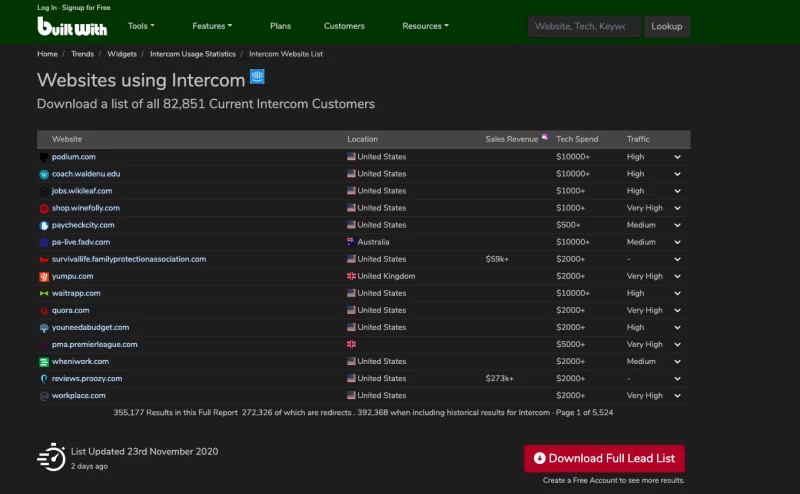
Task: Open Intercom Usage Statistics breadcrumb link
Action: [x=194, y=53]
